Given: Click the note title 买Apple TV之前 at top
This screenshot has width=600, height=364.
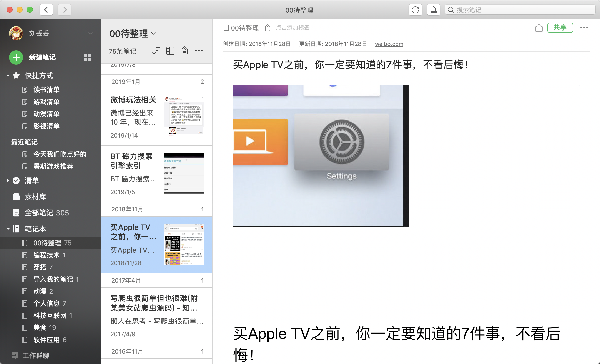Looking at the screenshot, I should point(351,65).
